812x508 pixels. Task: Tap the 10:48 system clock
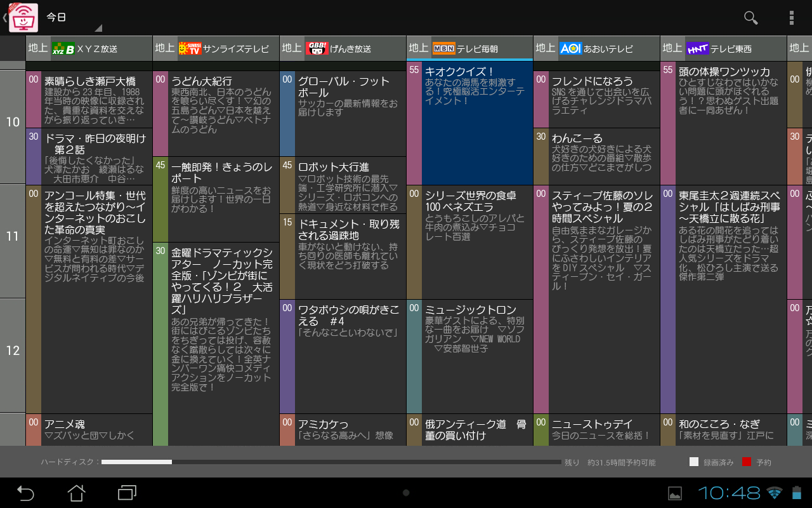(x=729, y=493)
